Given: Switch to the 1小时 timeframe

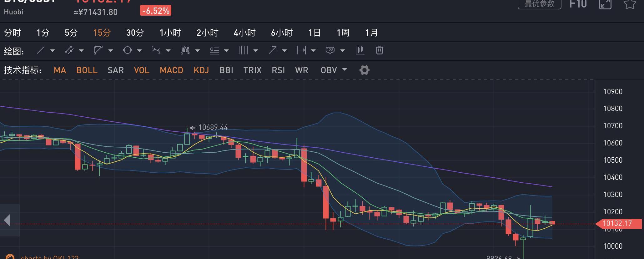Looking at the screenshot, I should [170, 33].
